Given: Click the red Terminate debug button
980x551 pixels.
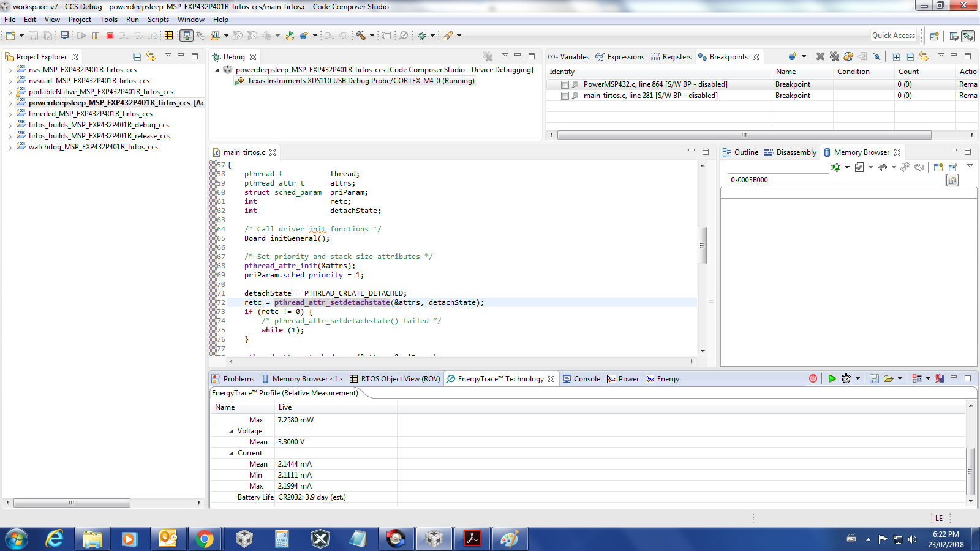Looking at the screenshot, I should click(x=110, y=36).
